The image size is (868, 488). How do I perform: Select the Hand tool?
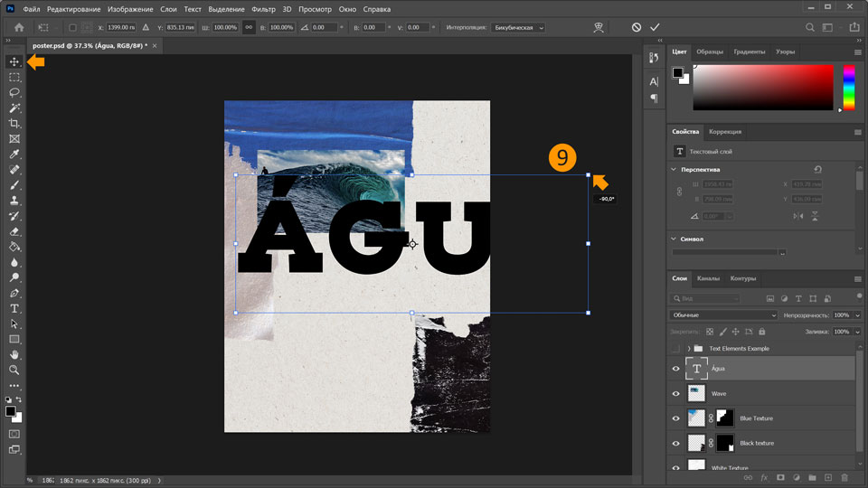(14, 354)
